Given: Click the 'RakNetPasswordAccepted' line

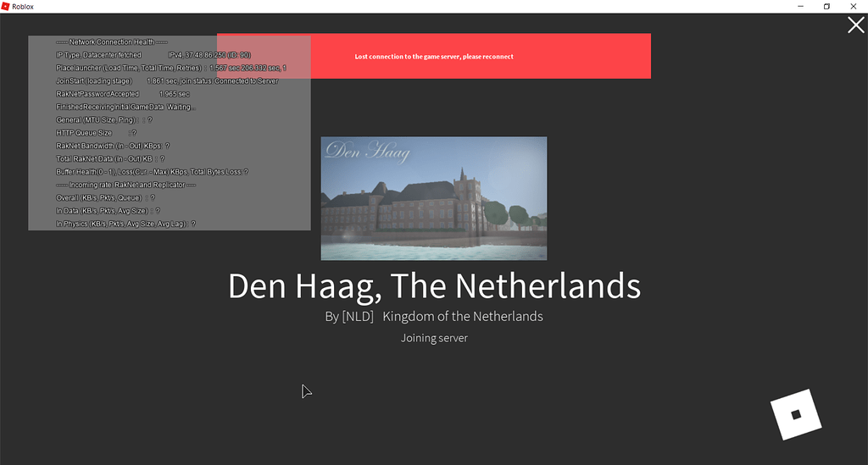Looking at the screenshot, I should pyautogui.click(x=123, y=94).
